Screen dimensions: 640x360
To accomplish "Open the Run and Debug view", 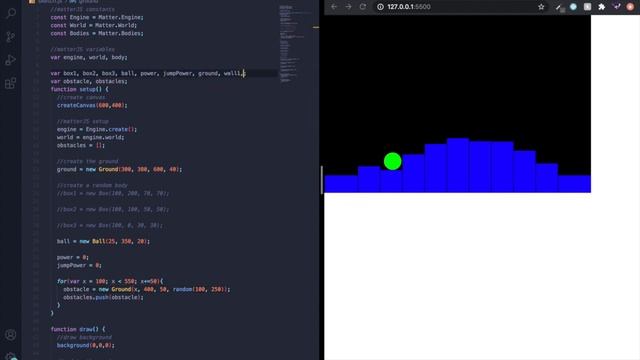I will (x=11, y=60).
